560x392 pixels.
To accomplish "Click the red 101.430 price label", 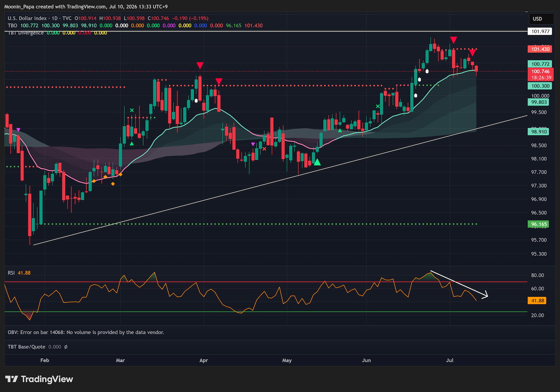I will point(540,49).
